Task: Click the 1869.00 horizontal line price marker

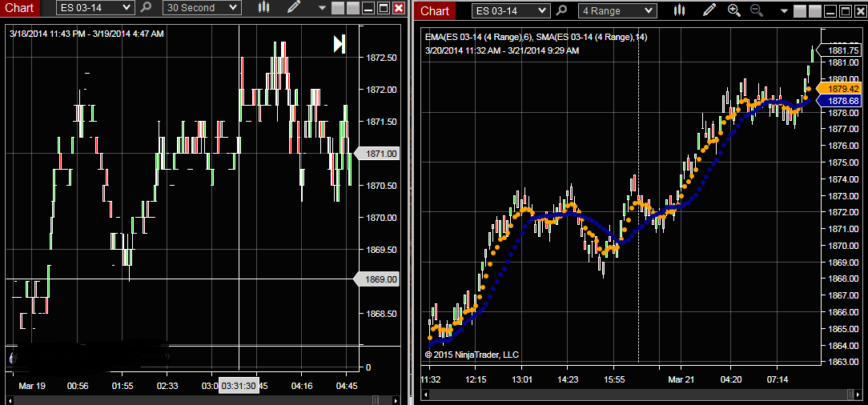Action: (x=377, y=279)
